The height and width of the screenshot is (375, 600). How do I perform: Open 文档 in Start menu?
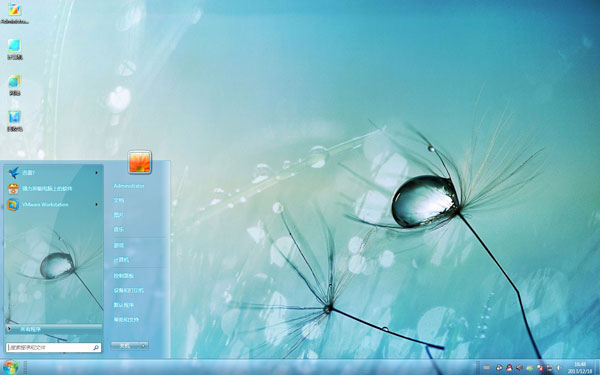click(119, 200)
